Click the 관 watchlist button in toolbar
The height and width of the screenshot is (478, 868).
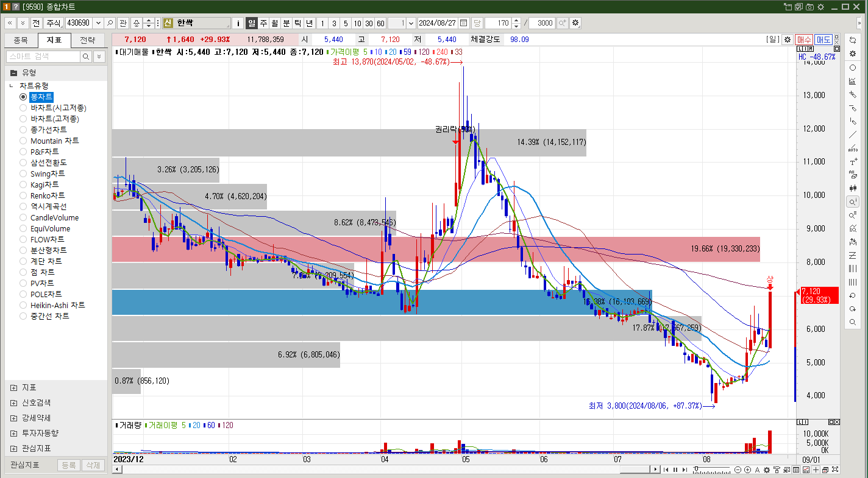pyautogui.click(x=123, y=23)
